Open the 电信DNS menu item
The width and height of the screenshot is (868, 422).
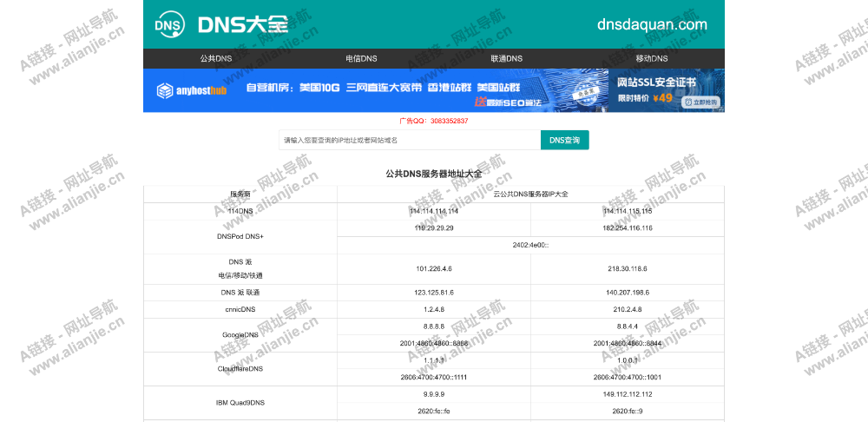(x=361, y=59)
